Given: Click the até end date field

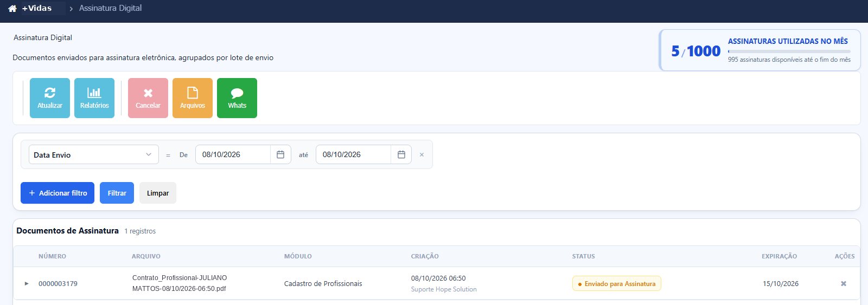Looking at the screenshot, I should click(x=353, y=154).
